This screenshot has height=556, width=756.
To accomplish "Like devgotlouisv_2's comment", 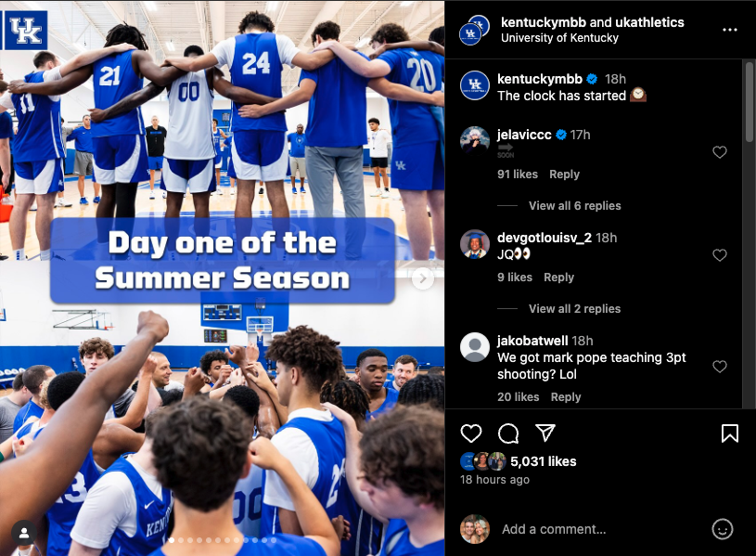I will 719,255.
